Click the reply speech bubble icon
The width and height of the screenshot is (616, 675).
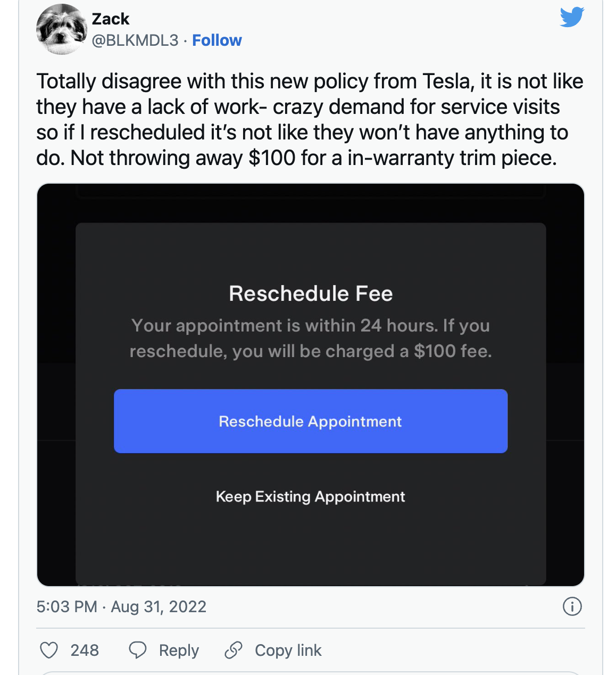[138, 651]
